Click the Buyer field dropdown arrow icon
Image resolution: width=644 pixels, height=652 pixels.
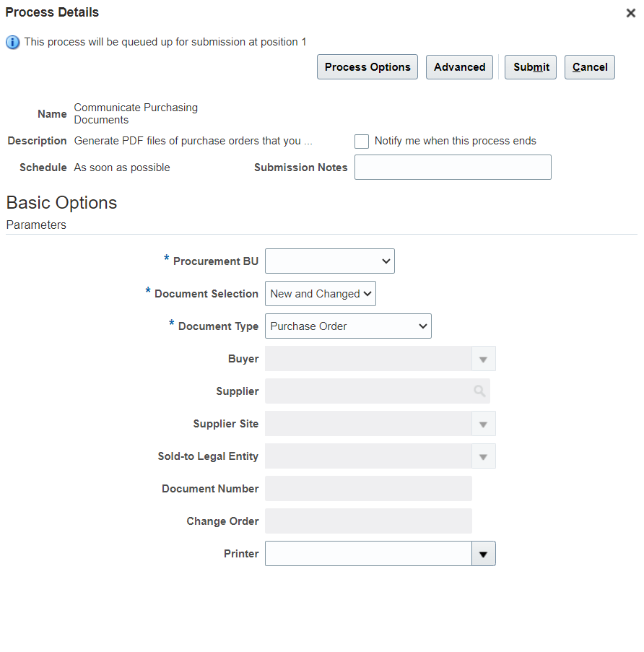click(483, 358)
